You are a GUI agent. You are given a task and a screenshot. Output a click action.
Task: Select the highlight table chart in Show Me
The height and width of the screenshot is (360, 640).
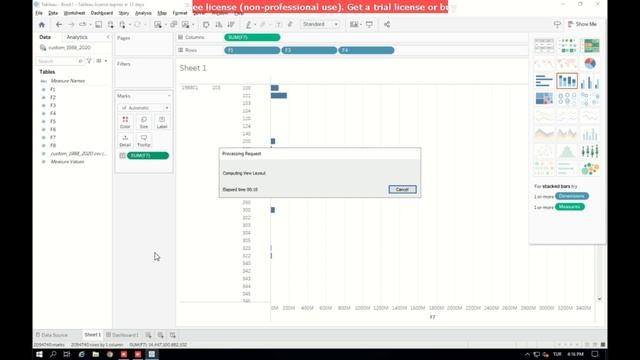590,46
